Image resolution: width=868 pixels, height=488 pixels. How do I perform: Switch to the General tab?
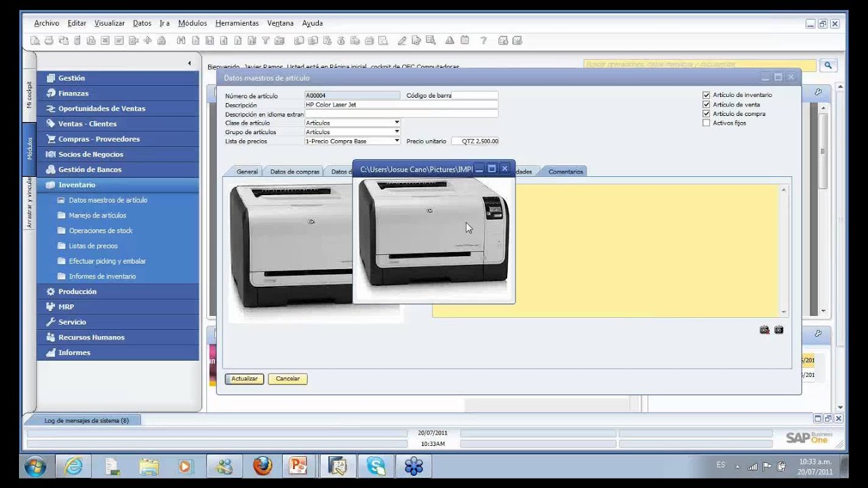click(247, 171)
